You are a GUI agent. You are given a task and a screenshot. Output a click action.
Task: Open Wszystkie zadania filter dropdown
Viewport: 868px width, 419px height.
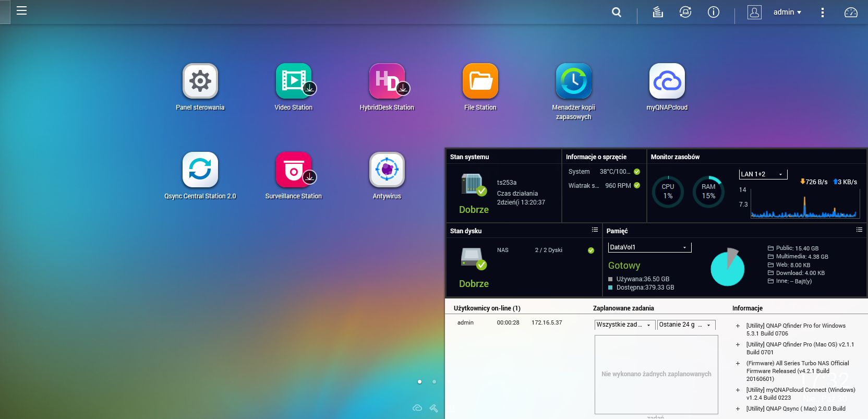click(x=624, y=325)
